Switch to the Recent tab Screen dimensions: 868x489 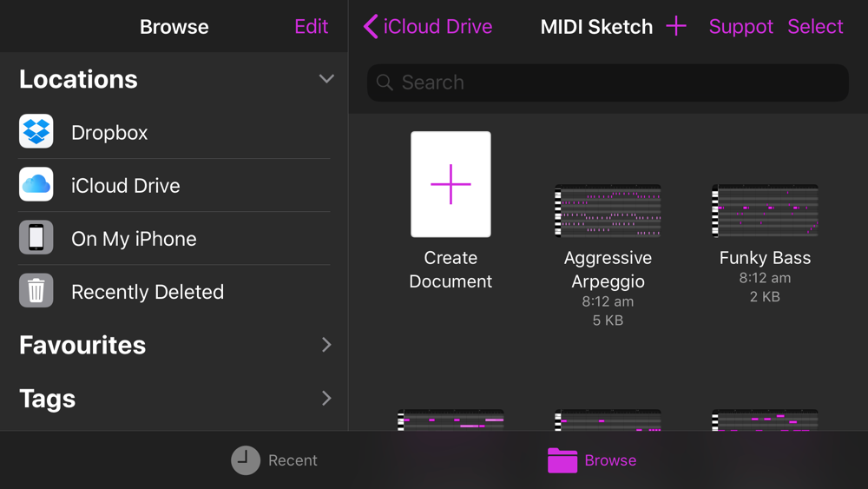tap(274, 460)
